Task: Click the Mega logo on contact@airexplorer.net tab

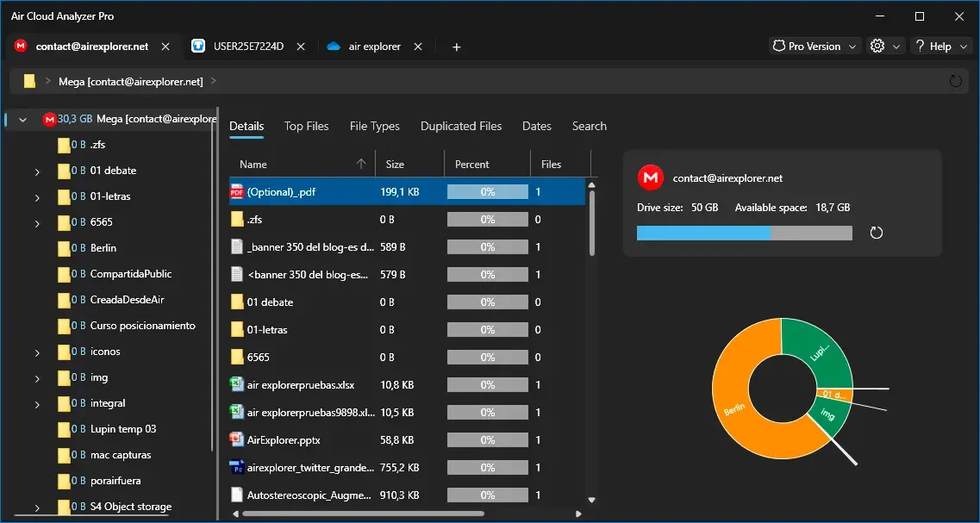Action: coord(21,47)
